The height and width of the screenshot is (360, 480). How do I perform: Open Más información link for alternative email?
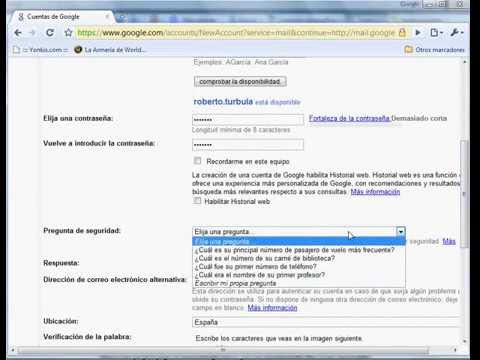point(272,308)
